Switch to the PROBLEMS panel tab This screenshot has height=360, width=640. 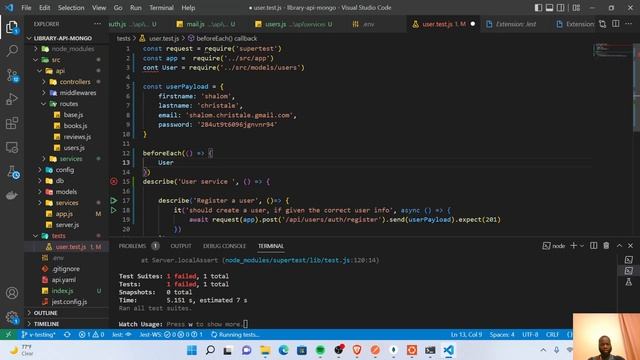tap(132, 246)
